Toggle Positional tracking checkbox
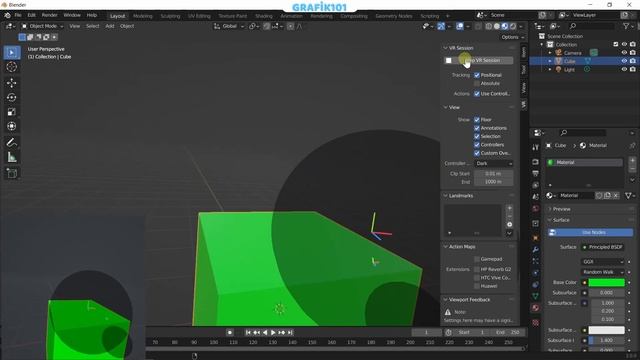Screen dimensions: 640x360 click(477, 75)
